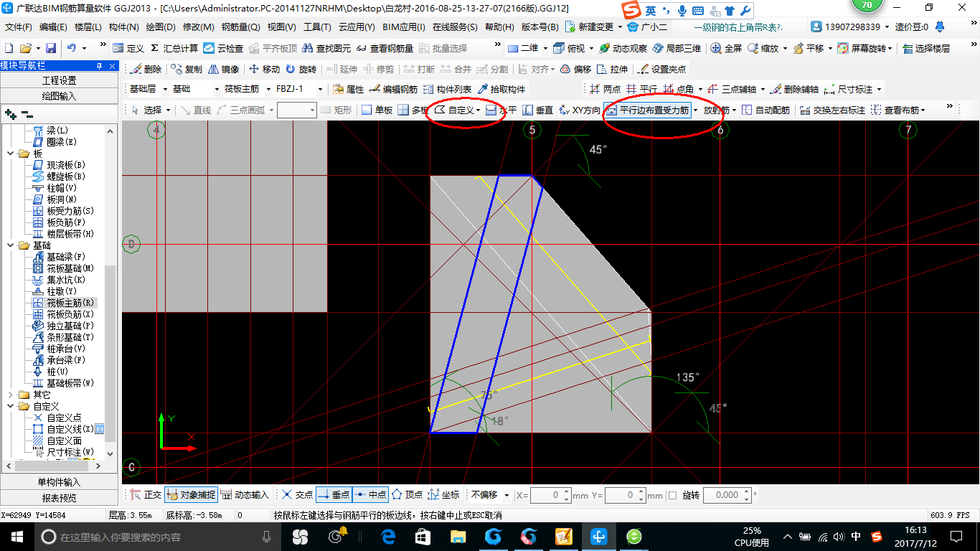Screen dimensions: 980x551
Task: Toggle XY方向 rebar direction
Action: 580,110
